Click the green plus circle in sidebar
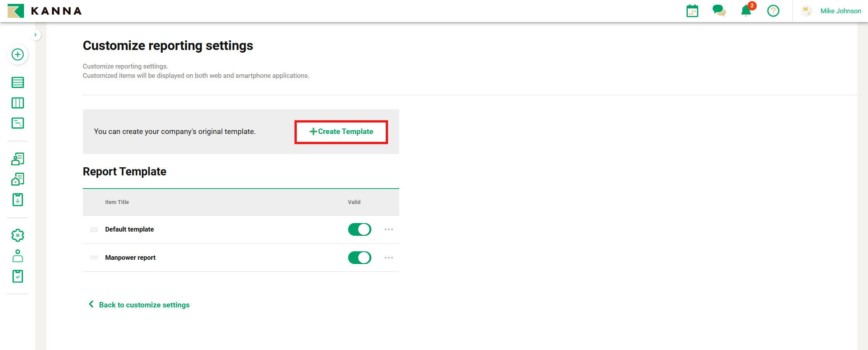The height and width of the screenshot is (350, 868). (17, 55)
